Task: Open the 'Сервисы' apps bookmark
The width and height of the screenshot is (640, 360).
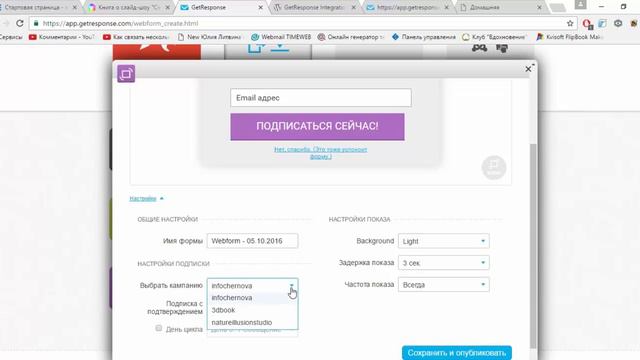Action: (x=11, y=37)
